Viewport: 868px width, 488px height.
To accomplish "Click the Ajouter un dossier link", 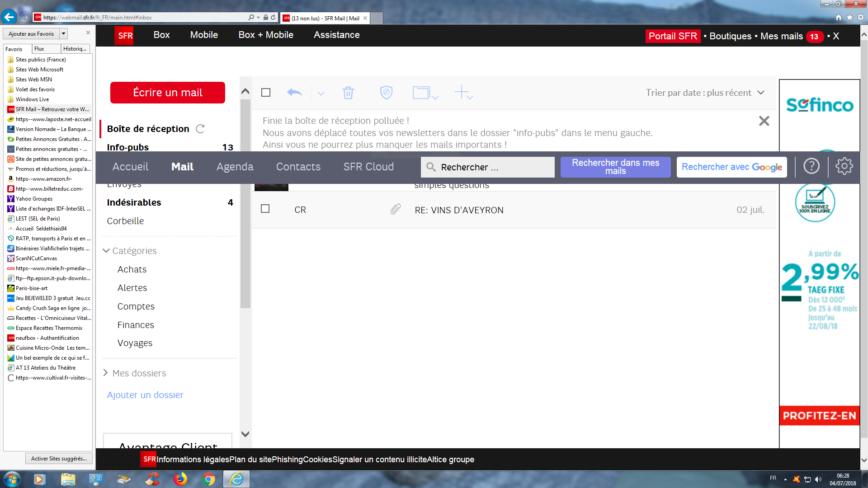I will [x=145, y=395].
